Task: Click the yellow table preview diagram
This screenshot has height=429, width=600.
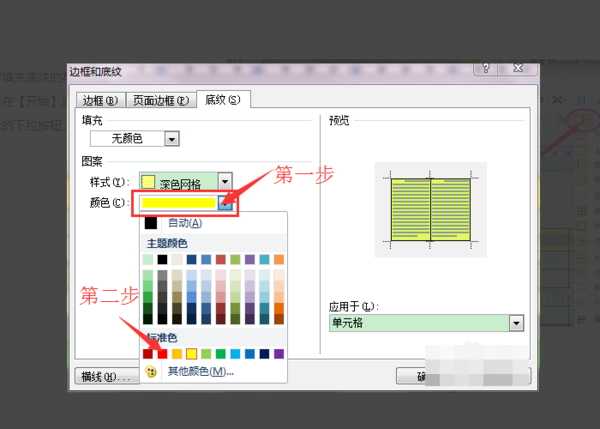Action: coord(430,209)
